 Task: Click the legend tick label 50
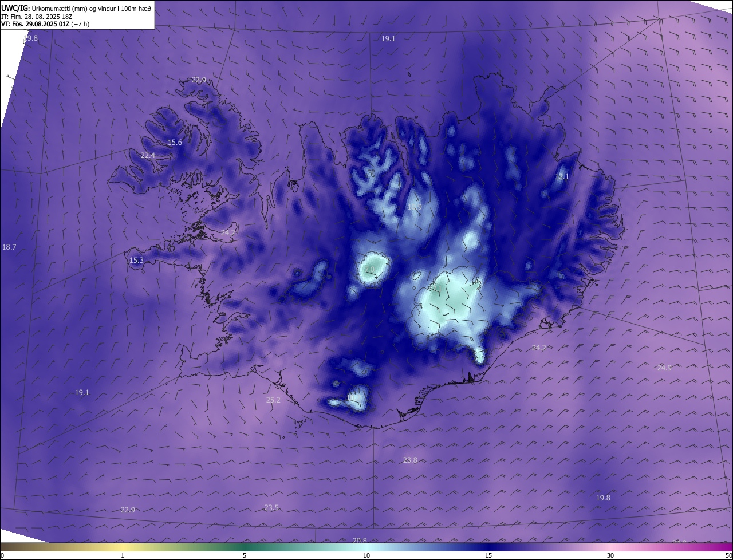tap(728, 555)
